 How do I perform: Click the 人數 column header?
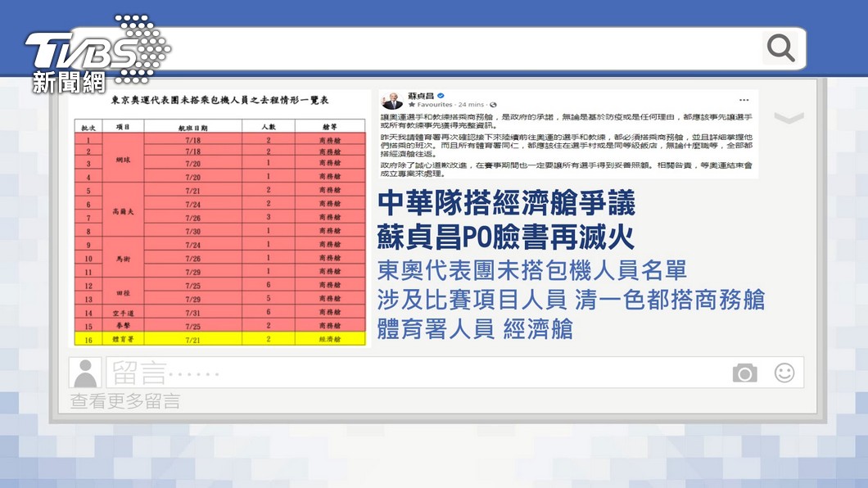(x=269, y=127)
